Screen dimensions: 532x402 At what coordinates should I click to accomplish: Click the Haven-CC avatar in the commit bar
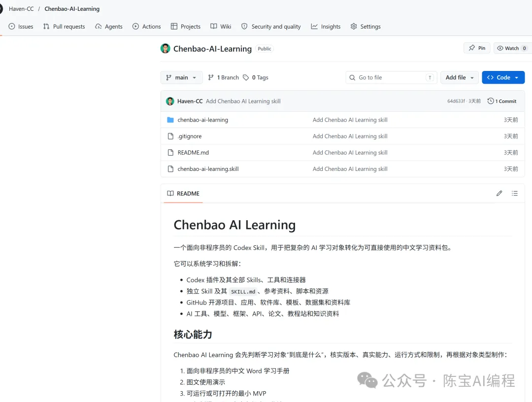point(170,101)
